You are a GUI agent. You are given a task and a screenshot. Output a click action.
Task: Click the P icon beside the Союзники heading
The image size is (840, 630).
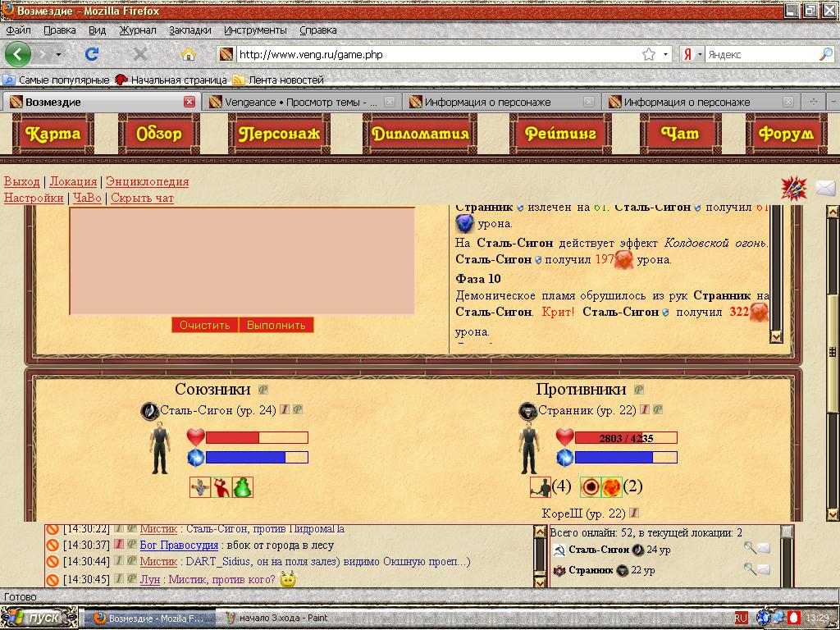[x=262, y=390]
